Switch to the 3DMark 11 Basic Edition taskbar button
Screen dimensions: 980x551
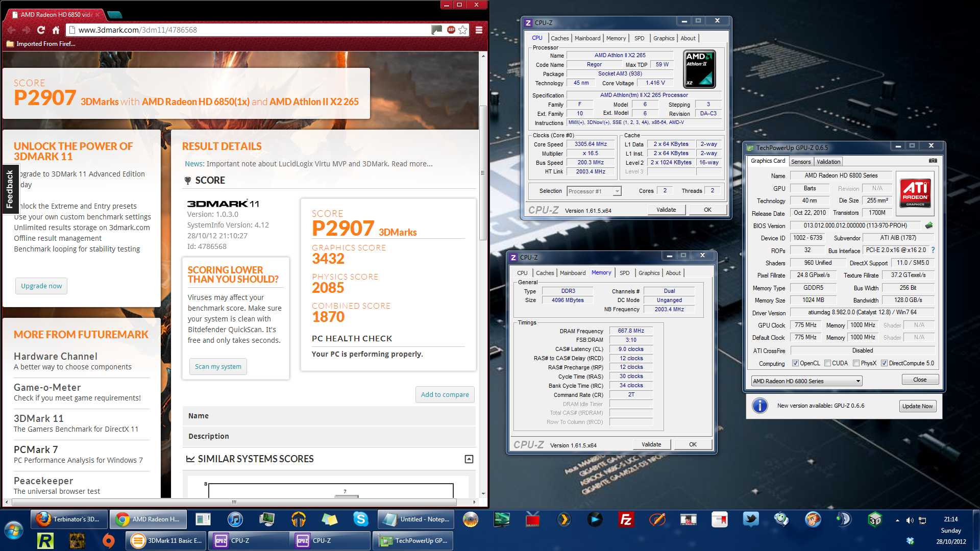(166, 541)
